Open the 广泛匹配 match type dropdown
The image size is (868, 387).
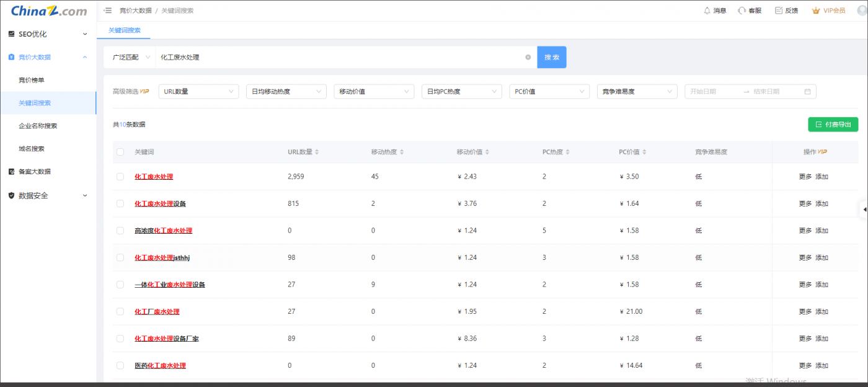point(130,57)
